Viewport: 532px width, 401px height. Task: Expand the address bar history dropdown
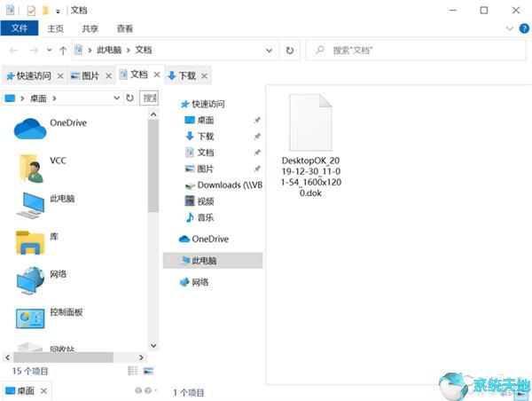tap(269, 51)
